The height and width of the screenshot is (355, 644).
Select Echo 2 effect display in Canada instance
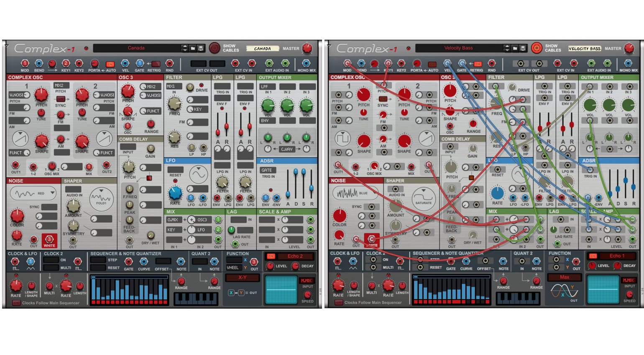tap(295, 256)
